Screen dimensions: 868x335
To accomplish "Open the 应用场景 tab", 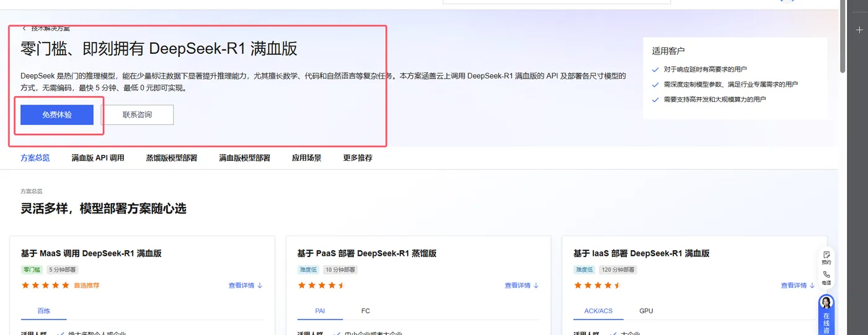I will tap(307, 158).
